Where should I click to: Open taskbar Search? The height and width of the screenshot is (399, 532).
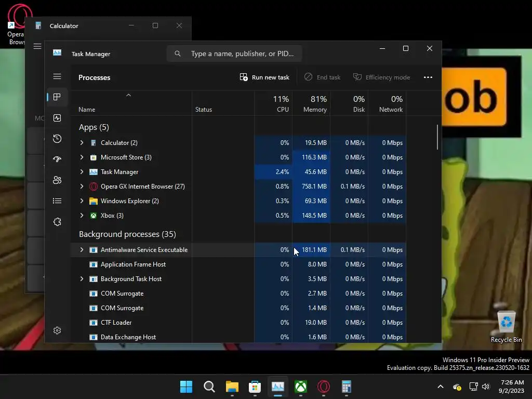[x=209, y=387]
